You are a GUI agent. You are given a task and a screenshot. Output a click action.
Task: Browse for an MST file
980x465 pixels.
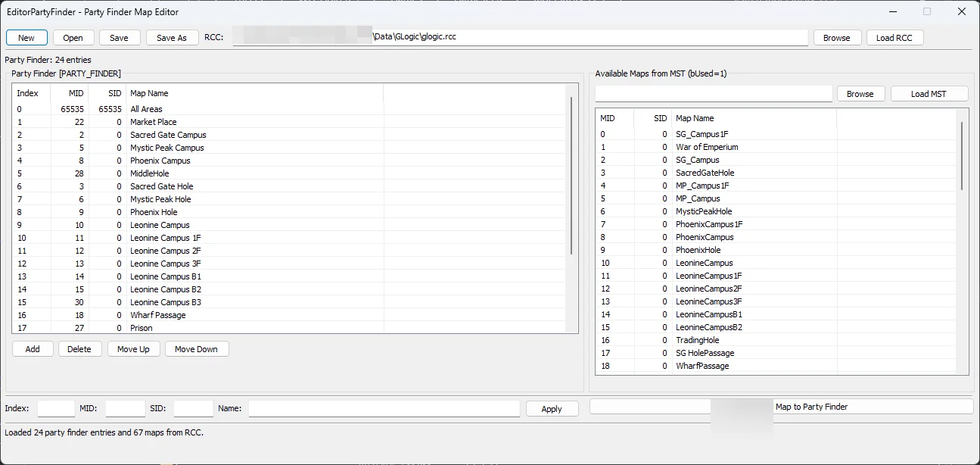coord(860,94)
